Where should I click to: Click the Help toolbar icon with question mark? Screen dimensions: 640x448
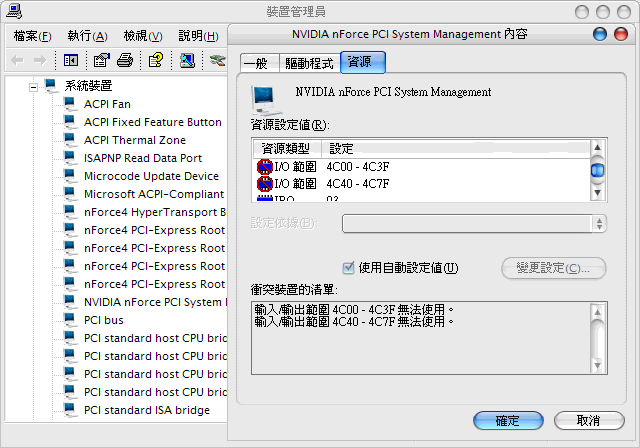156,60
